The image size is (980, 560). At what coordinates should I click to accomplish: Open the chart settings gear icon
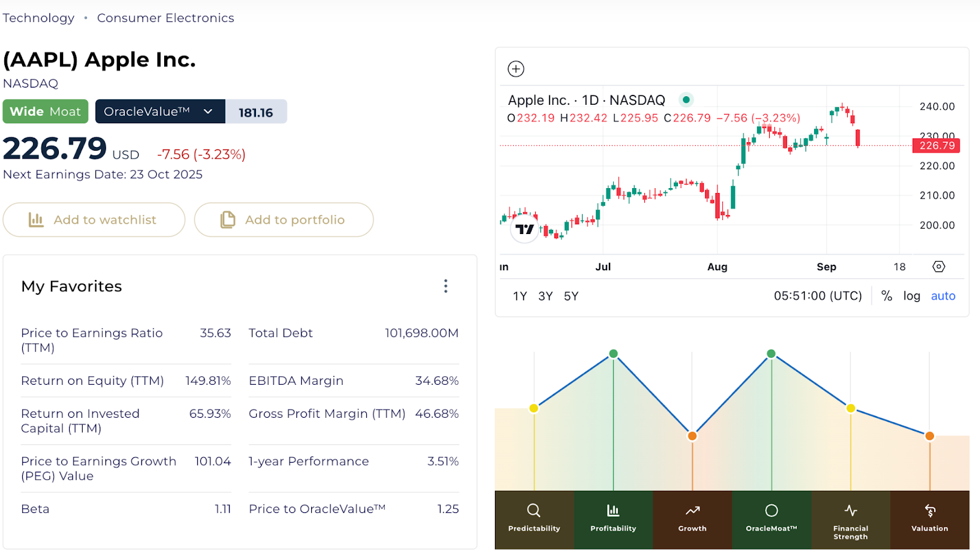tap(938, 267)
